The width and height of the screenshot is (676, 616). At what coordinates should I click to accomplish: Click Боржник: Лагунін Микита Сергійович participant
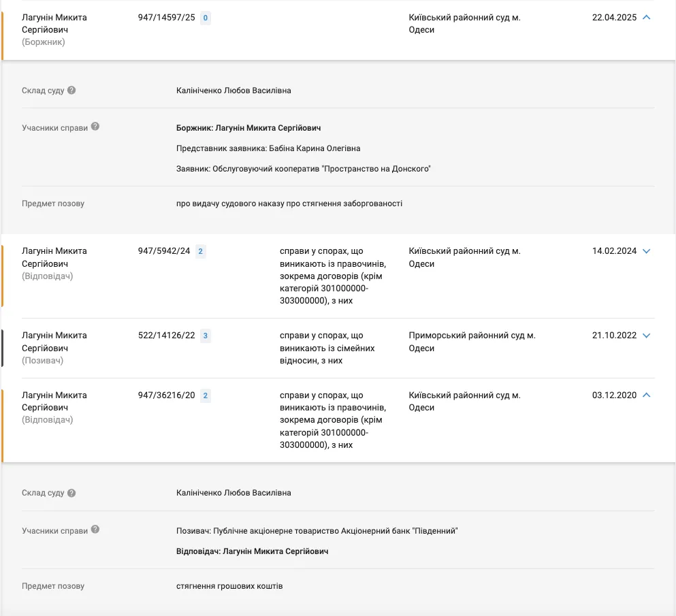248,128
